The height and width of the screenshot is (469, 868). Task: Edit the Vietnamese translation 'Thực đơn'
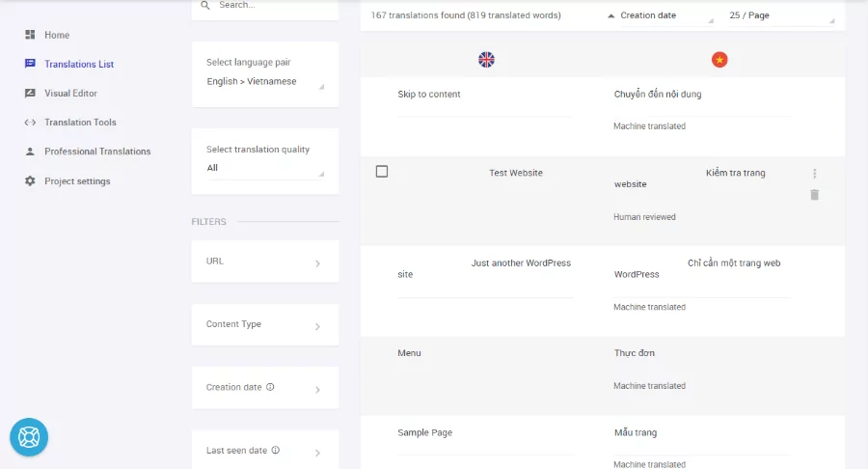(x=634, y=353)
